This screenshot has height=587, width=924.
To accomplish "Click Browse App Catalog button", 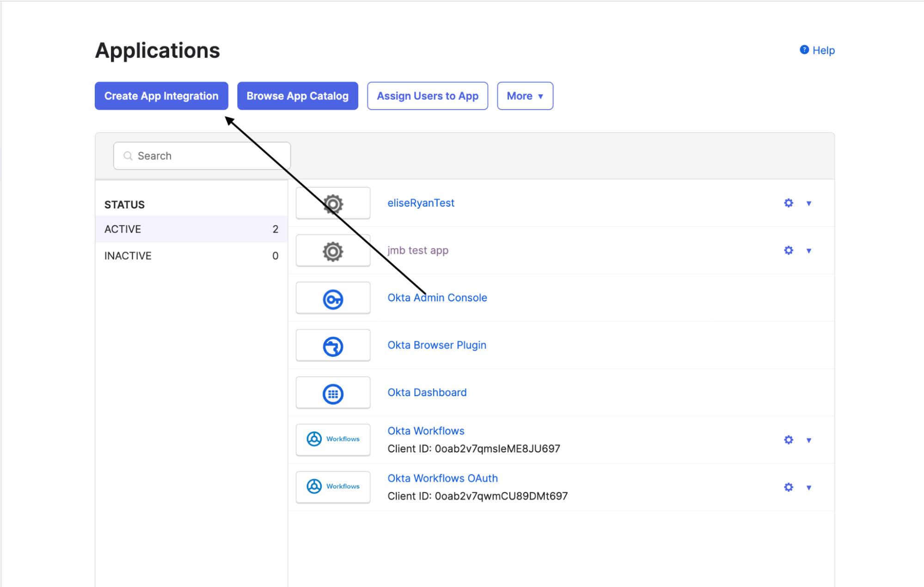I will pos(298,96).
